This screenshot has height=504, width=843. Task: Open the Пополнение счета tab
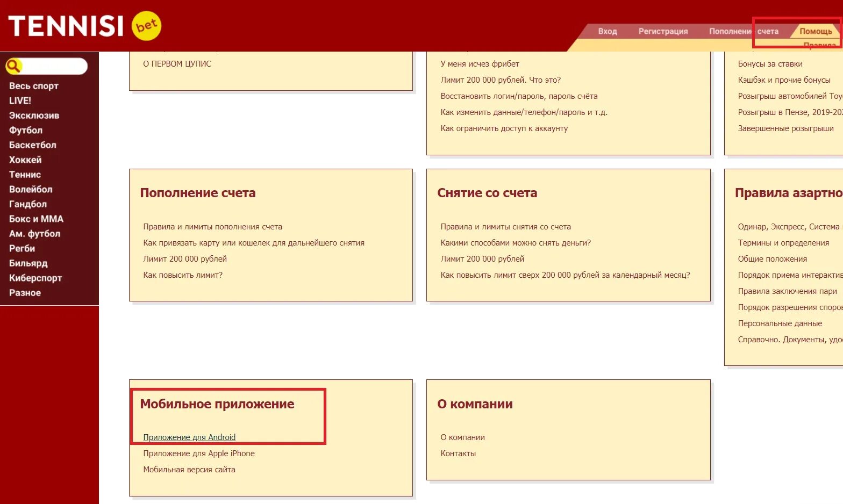tap(744, 31)
